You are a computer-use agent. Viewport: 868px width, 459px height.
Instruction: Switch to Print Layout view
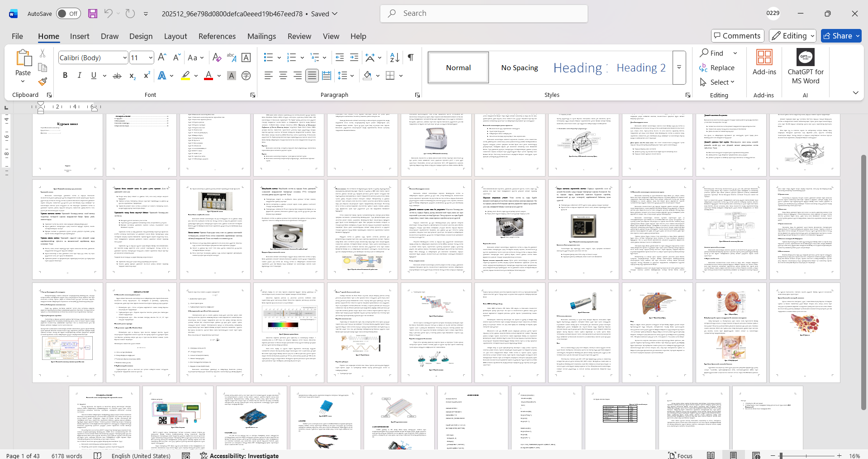click(x=733, y=455)
